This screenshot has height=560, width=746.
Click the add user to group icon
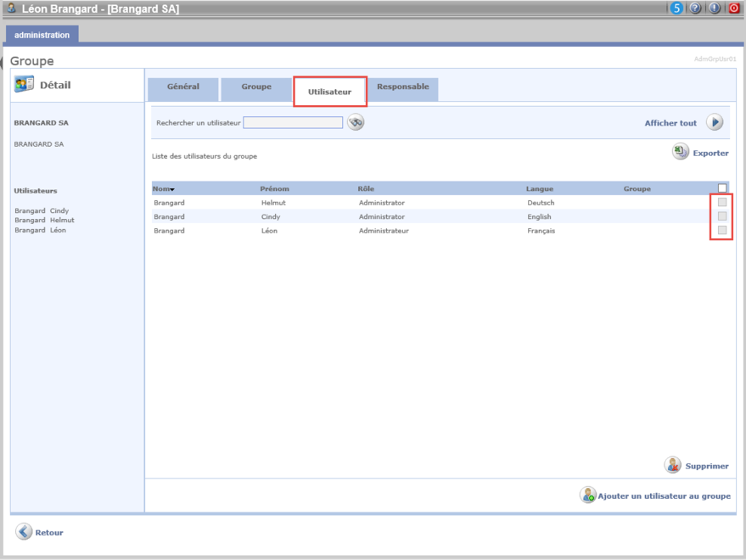tap(587, 496)
